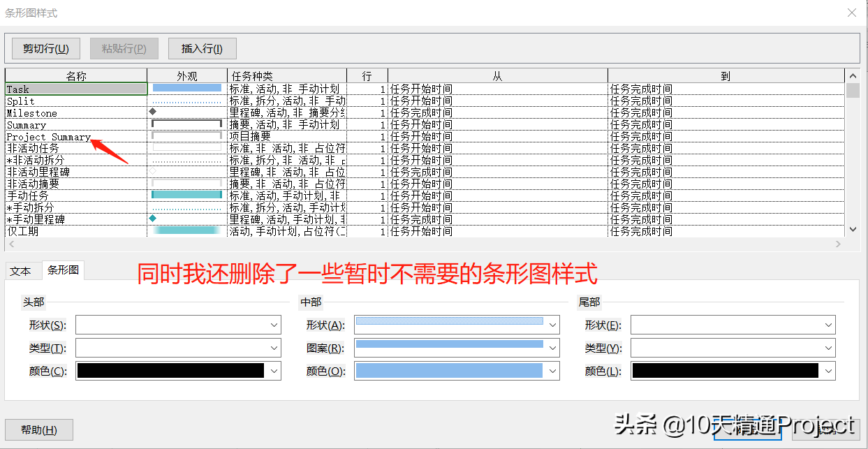The image size is (868, 449).
Task: Click the Task row blue bar appearance
Action: point(187,88)
